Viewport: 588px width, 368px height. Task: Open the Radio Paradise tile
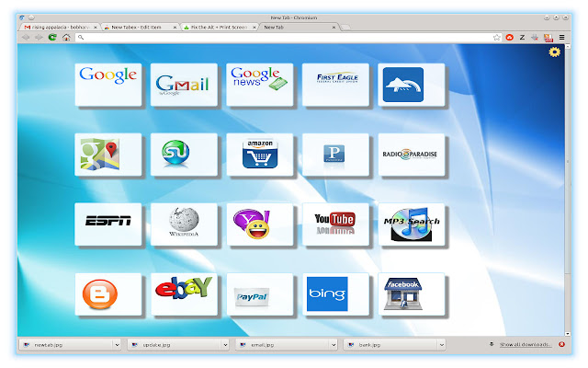412,155
